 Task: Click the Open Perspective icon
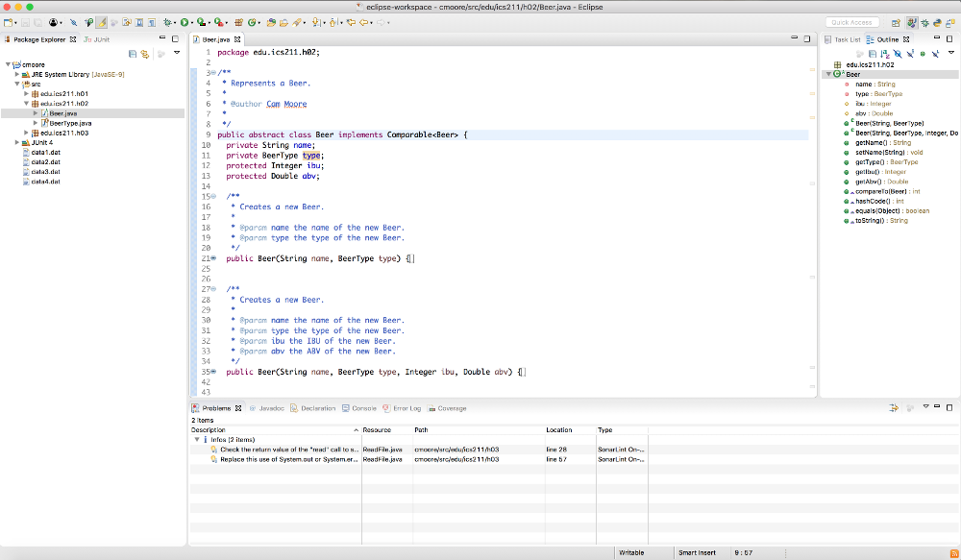pos(896,22)
